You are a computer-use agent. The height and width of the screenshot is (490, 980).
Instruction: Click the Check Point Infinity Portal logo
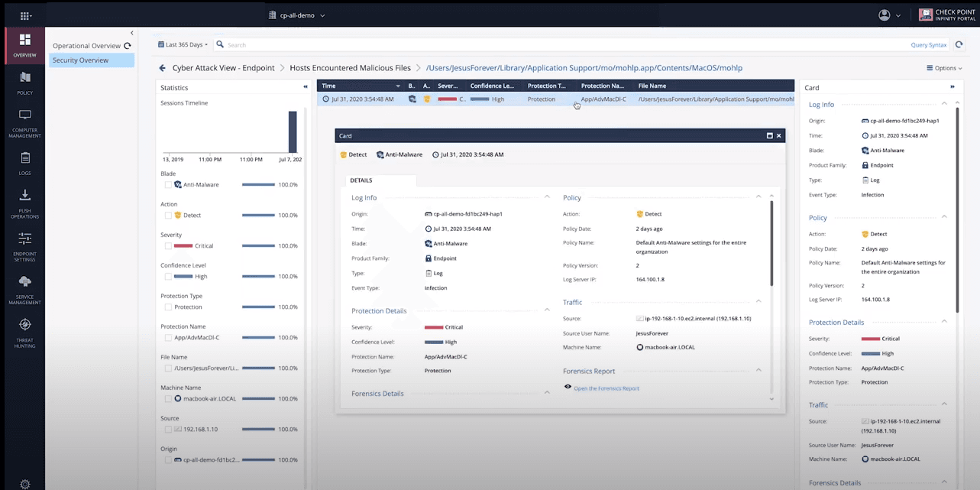pos(946,15)
